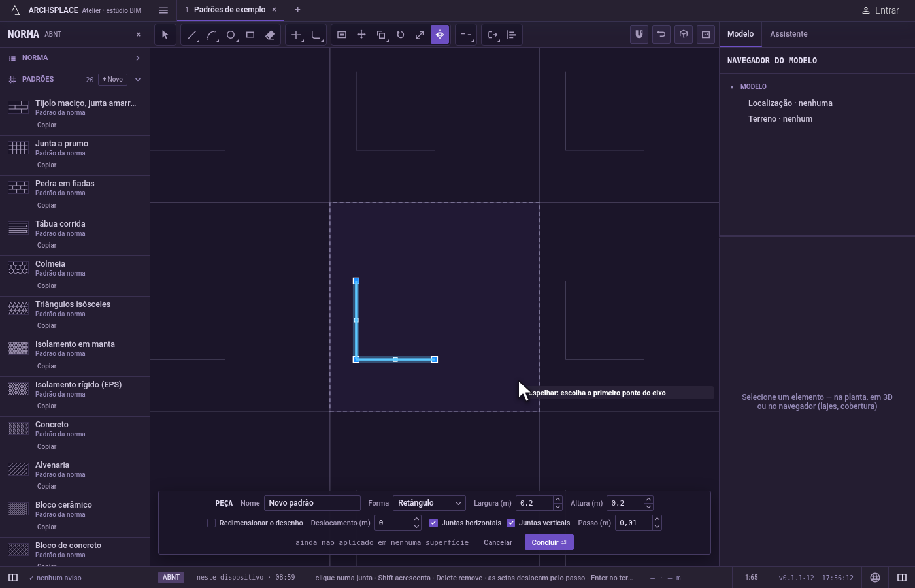Activate the rotate tool

coord(401,35)
